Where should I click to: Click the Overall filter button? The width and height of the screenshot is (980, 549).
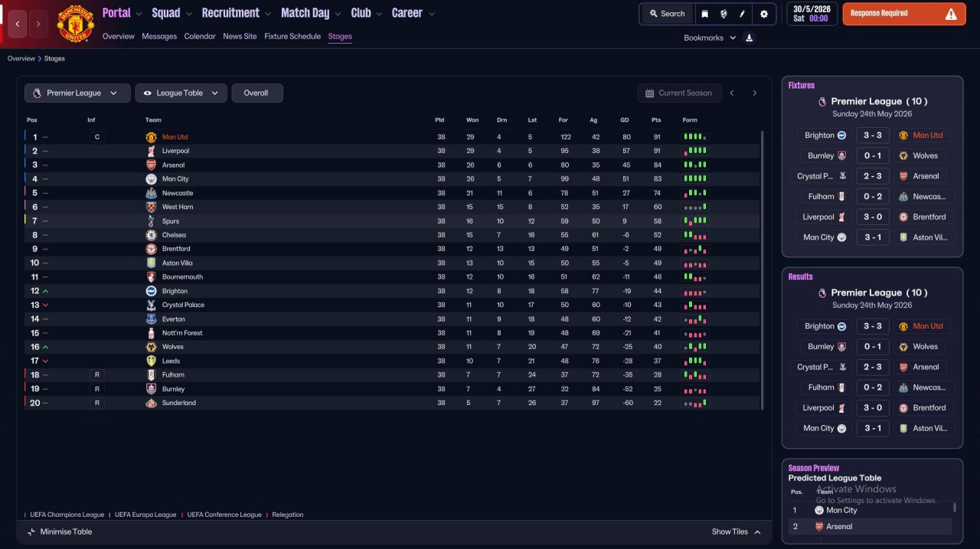point(256,93)
